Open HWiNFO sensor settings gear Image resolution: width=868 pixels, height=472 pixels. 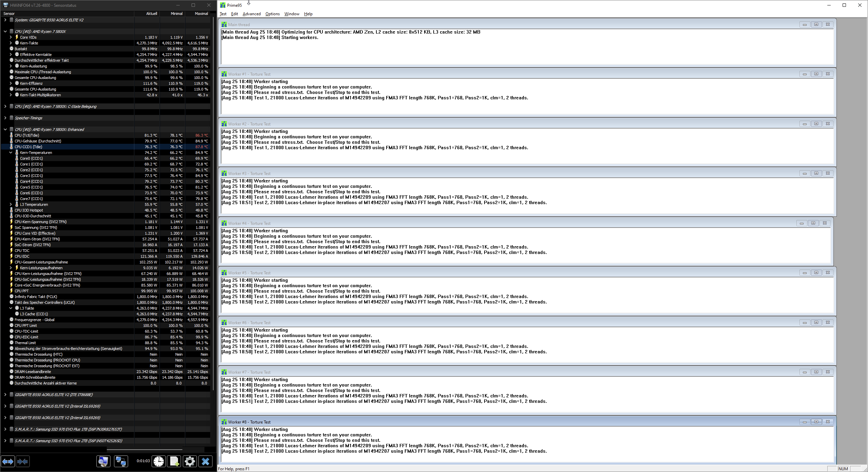click(190, 461)
